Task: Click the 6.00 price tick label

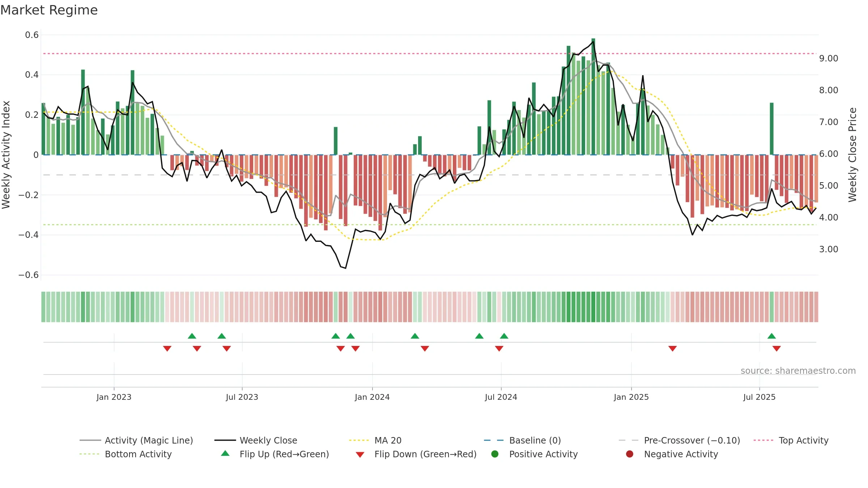Action: click(x=829, y=154)
